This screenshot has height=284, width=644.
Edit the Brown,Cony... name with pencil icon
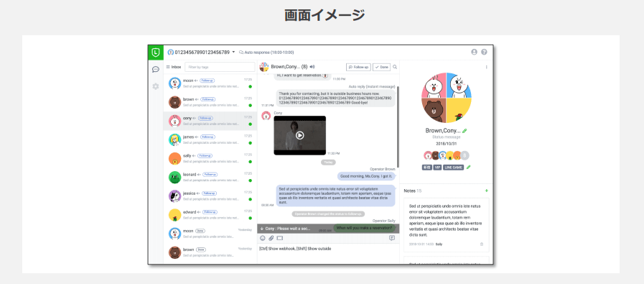coord(465,130)
